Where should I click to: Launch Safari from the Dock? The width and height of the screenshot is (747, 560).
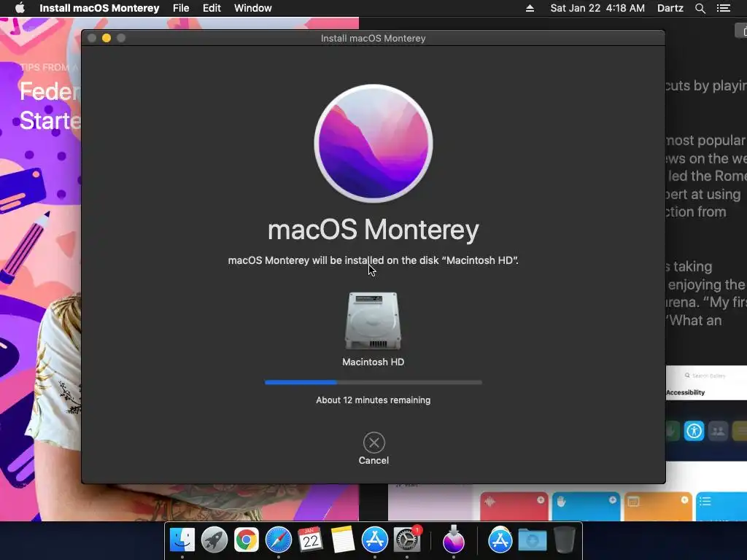coord(278,540)
